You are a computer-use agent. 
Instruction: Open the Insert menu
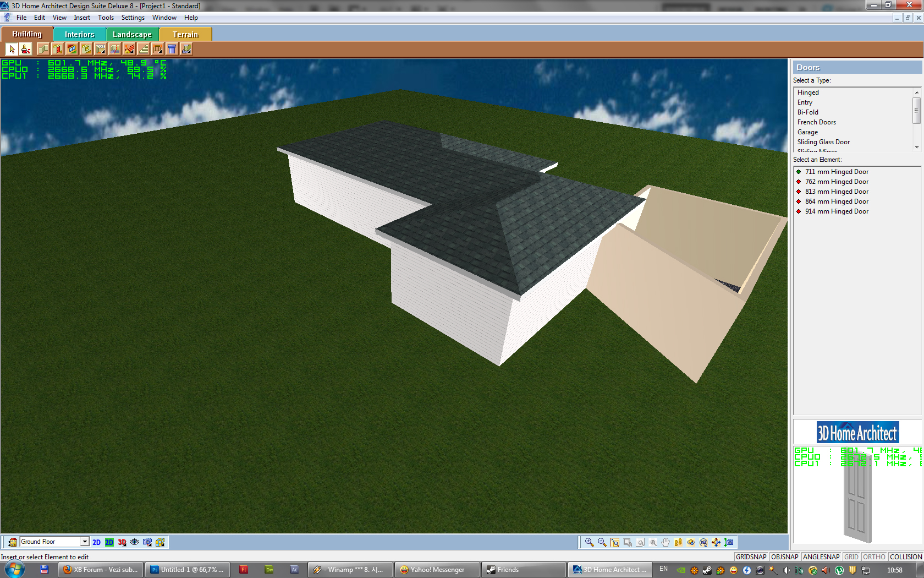[82, 18]
